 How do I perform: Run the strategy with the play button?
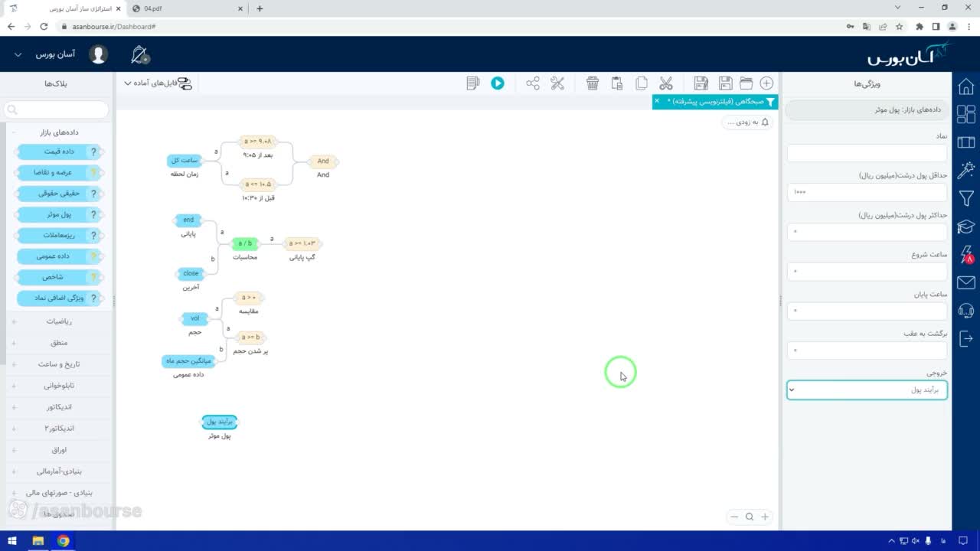498,83
